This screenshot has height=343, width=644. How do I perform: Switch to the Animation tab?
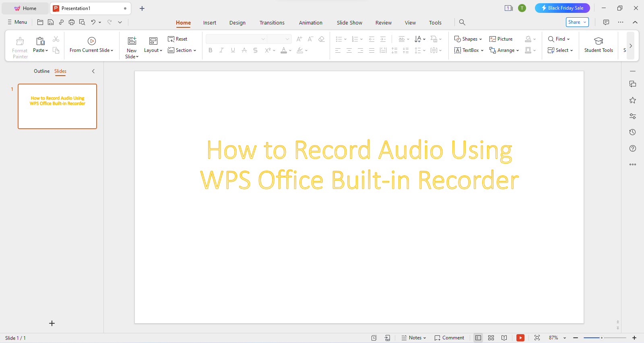point(311,23)
